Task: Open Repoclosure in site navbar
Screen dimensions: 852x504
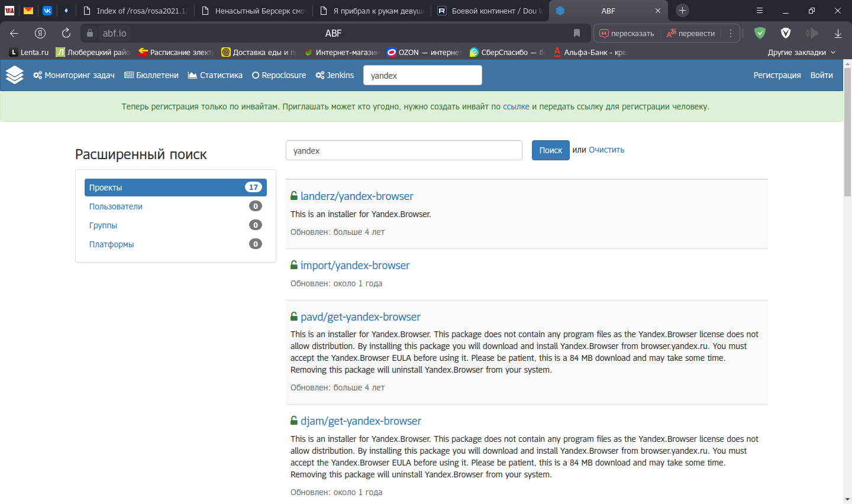Action: [x=279, y=75]
